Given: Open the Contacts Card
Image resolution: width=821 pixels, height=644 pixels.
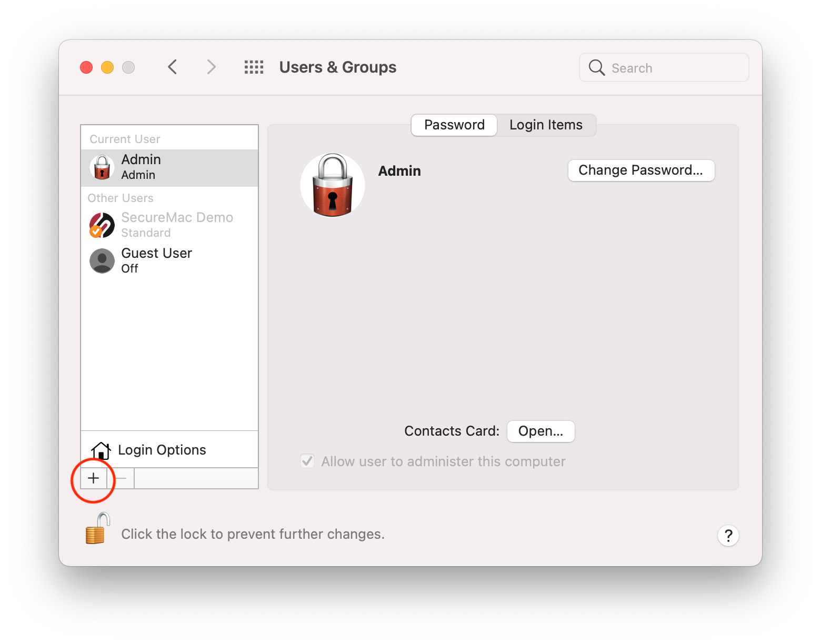Looking at the screenshot, I should (x=540, y=431).
